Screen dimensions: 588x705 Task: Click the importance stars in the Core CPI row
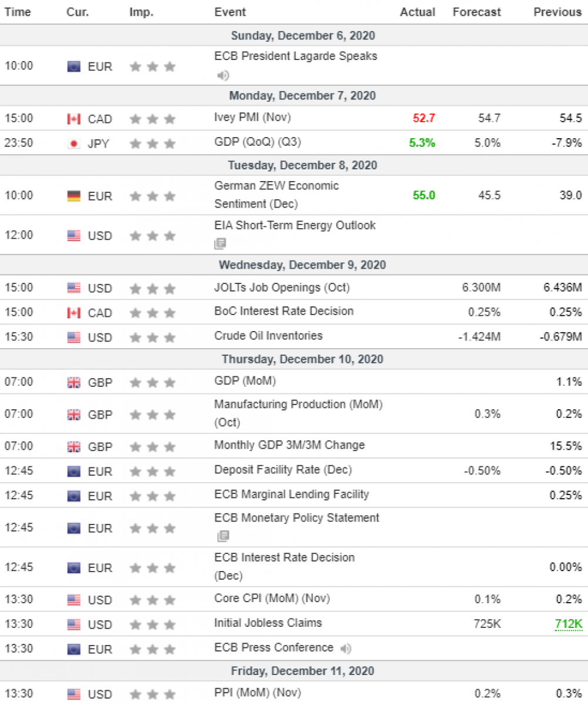tap(152, 600)
